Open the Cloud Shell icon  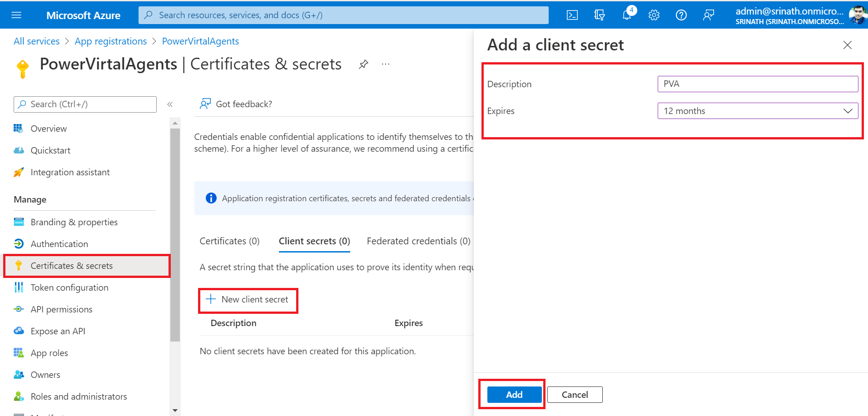tap(572, 15)
